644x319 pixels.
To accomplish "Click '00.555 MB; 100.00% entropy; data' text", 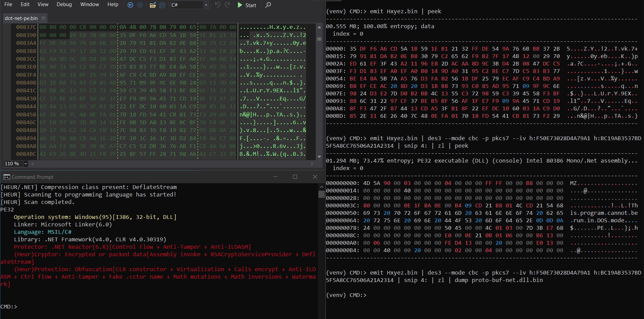I will (x=380, y=26).
